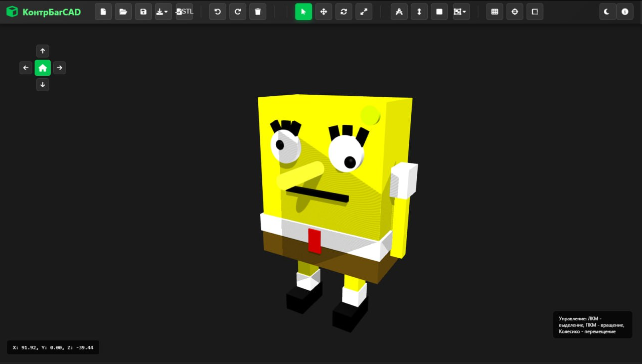
Task: Undo the last action
Action: point(218,12)
